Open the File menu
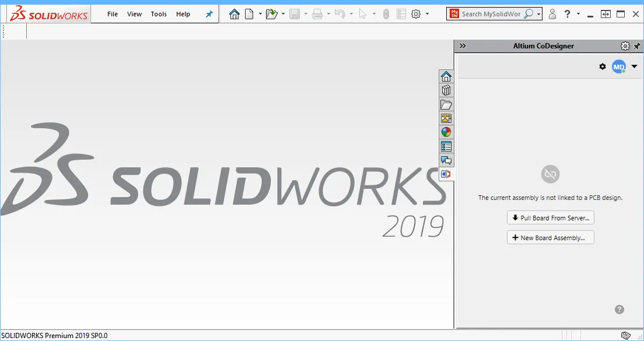644x341 pixels. click(x=113, y=14)
